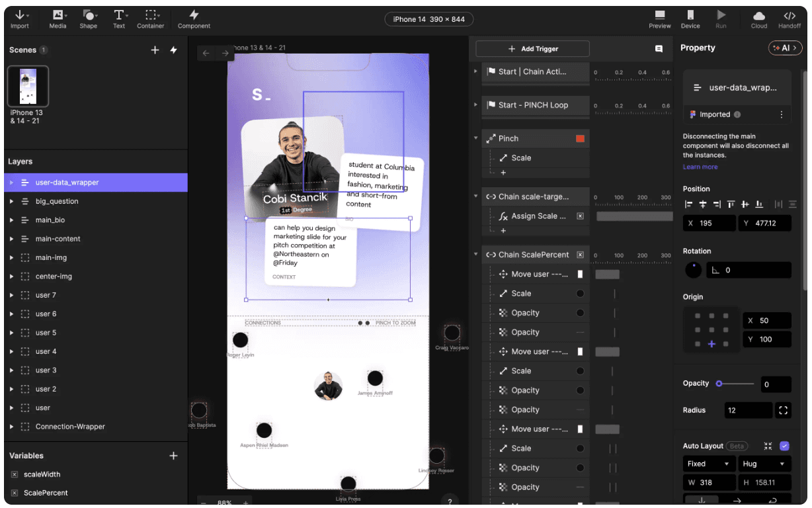
Task: Click the Component lightning icon
Action: [x=194, y=15]
